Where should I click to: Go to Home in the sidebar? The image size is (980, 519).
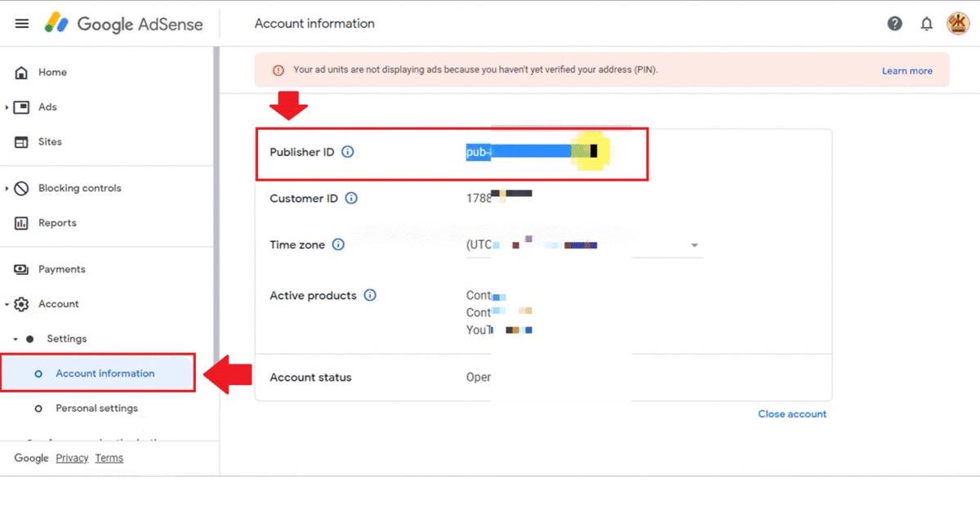[x=52, y=73]
